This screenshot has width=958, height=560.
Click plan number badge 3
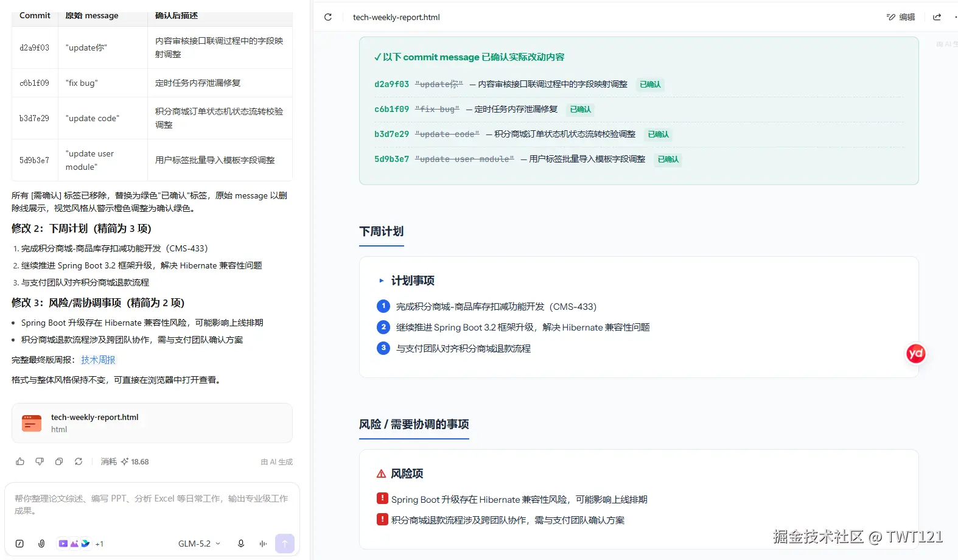pos(383,348)
